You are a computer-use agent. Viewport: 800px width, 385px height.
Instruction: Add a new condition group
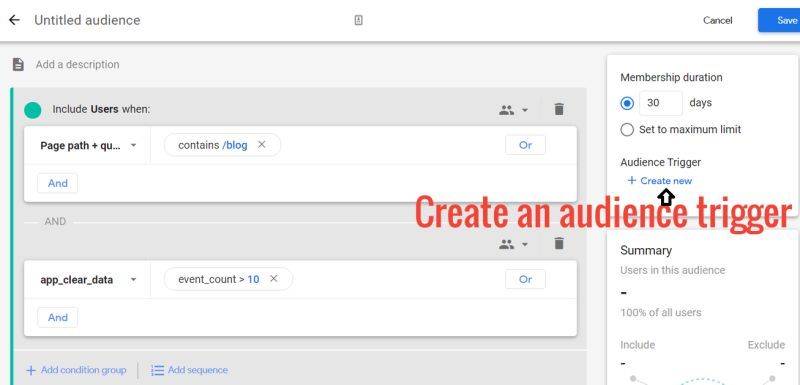coord(76,370)
